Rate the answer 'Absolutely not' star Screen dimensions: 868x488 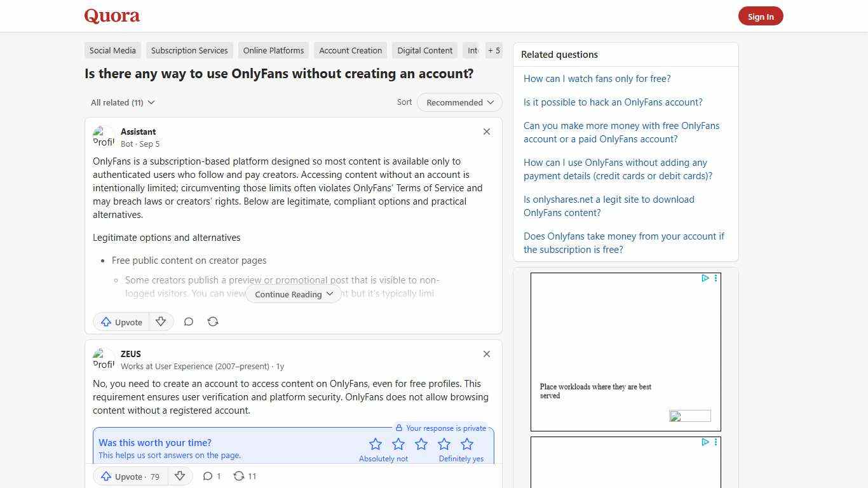(x=375, y=444)
